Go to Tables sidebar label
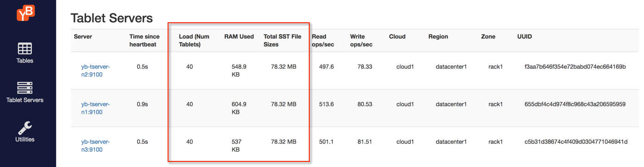 click(x=25, y=61)
